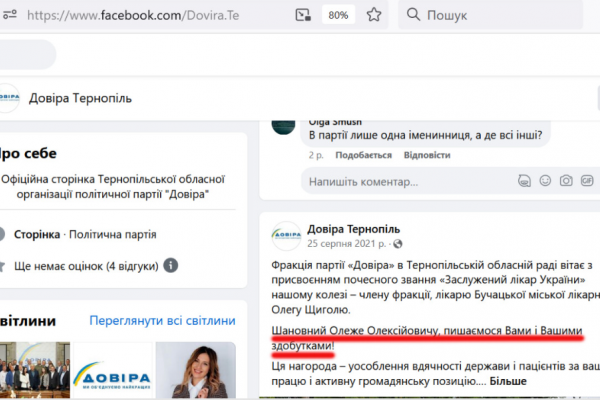
Task: Open emoji picker in comment box
Action: click(545, 180)
